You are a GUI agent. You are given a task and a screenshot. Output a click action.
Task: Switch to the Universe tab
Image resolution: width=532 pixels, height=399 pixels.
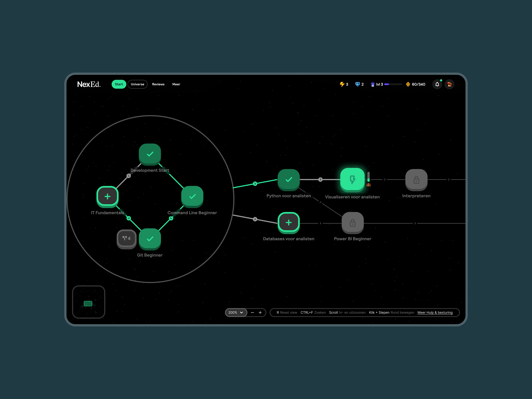pyautogui.click(x=137, y=84)
